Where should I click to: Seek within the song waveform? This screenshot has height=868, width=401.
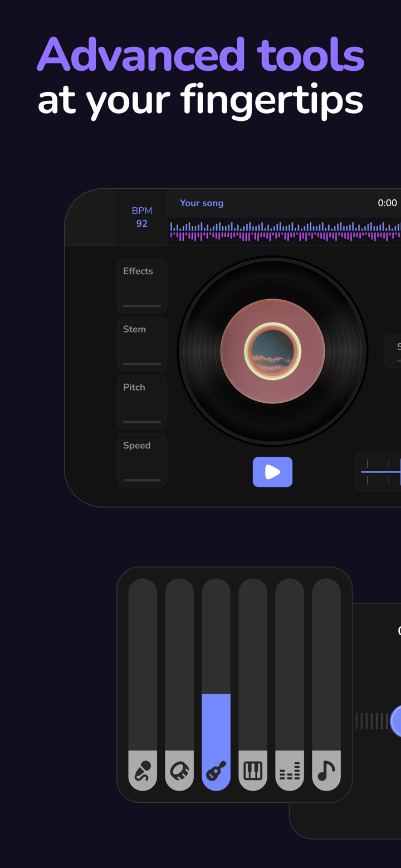coord(285,231)
